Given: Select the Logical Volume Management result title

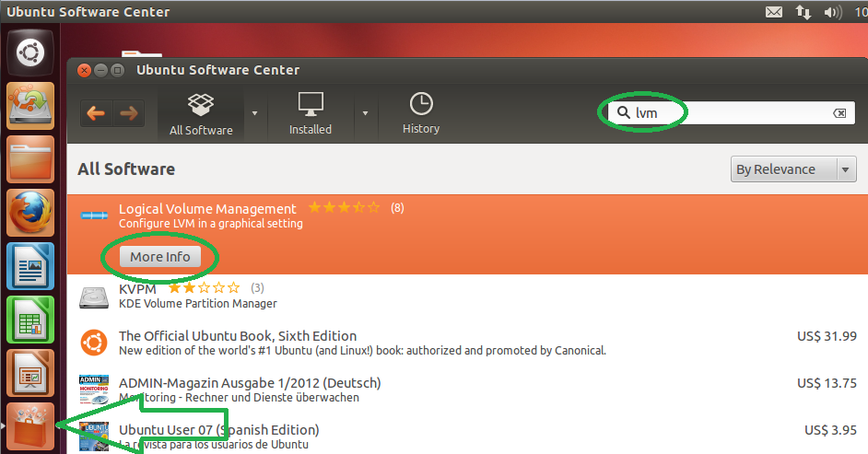Looking at the screenshot, I should click(207, 208).
